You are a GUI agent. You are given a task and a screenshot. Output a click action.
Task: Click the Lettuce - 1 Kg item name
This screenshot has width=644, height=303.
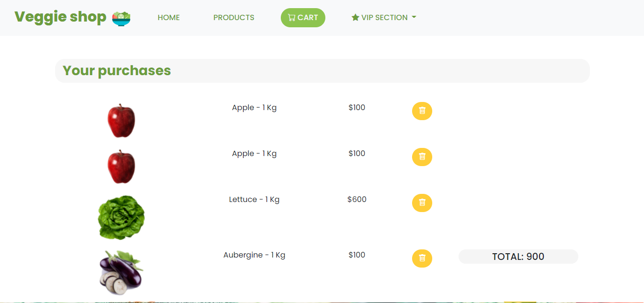tap(254, 200)
